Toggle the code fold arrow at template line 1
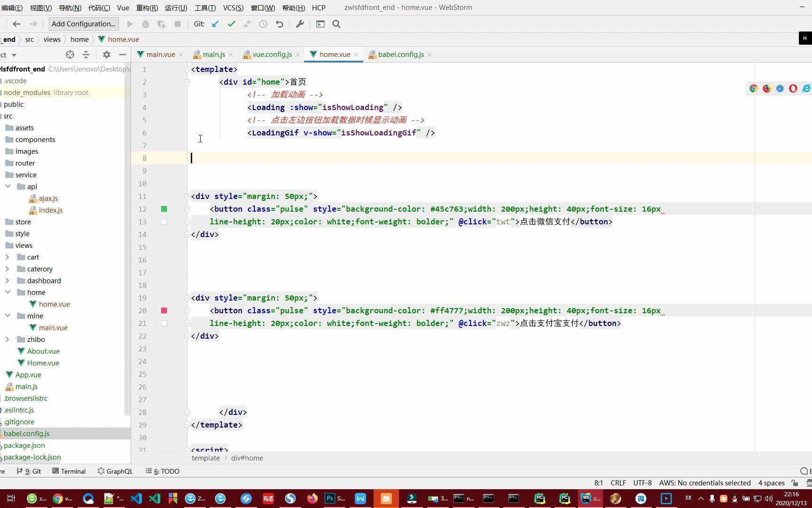This screenshot has height=508, width=812. point(187,69)
